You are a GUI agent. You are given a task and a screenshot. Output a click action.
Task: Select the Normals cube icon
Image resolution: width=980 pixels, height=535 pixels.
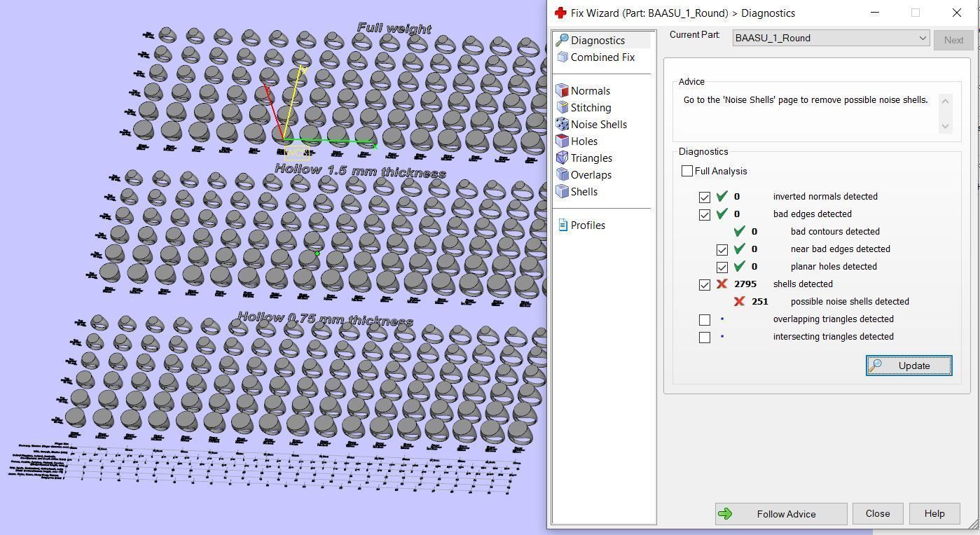point(562,91)
